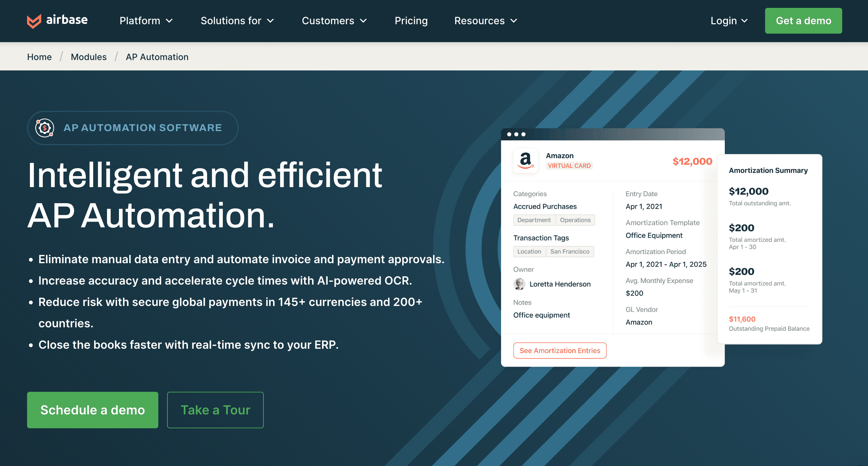Click the AP Automation breadcrumb
The width and height of the screenshot is (868, 466).
[x=157, y=57]
